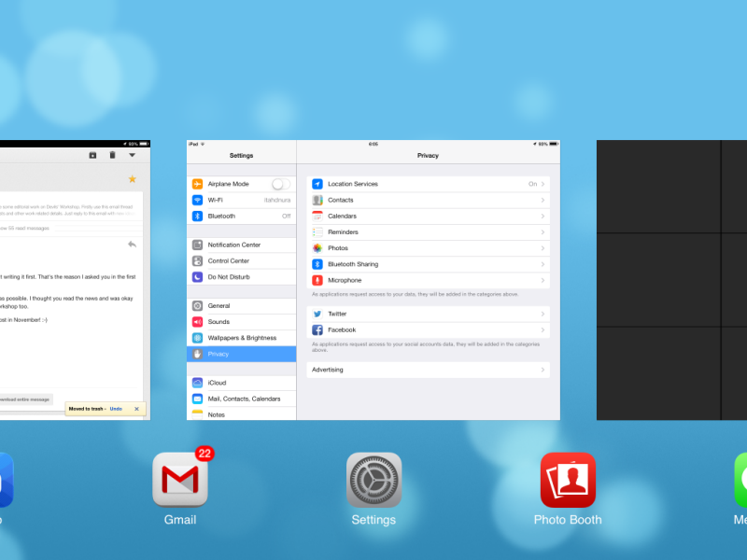Select Control Center in sidebar
The height and width of the screenshot is (560, 747).
point(242,261)
